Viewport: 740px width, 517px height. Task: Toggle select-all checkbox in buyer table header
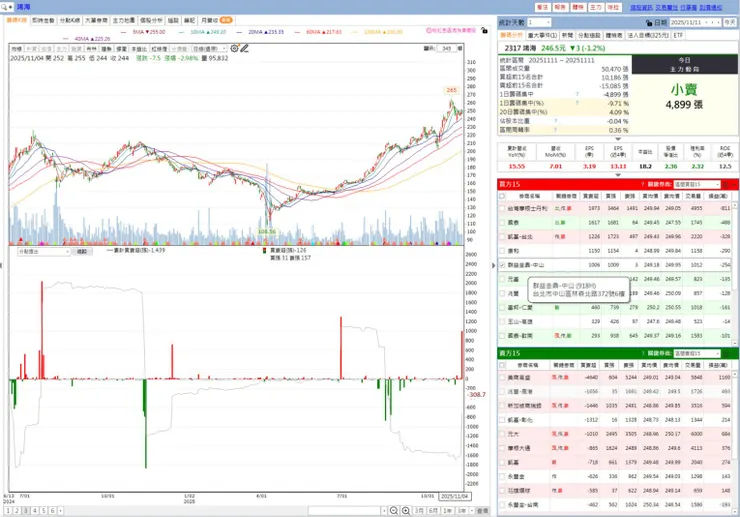point(502,196)
